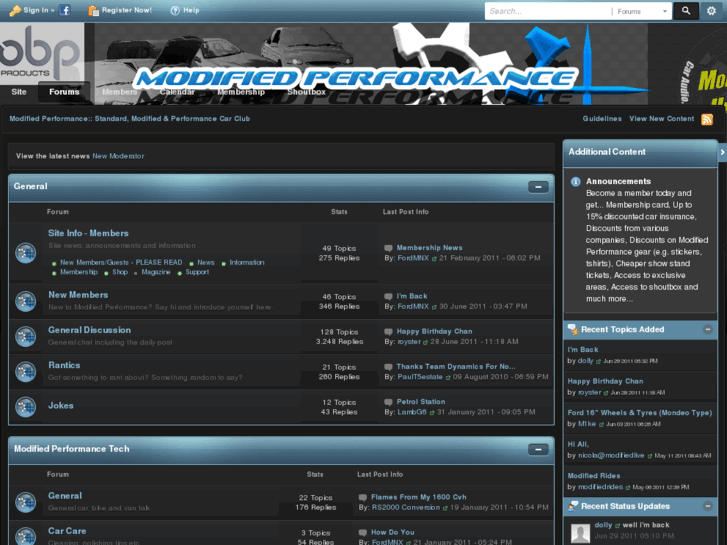727x545 pixels.
Task: Click View New Content link
Action: (x=662, y=119)
